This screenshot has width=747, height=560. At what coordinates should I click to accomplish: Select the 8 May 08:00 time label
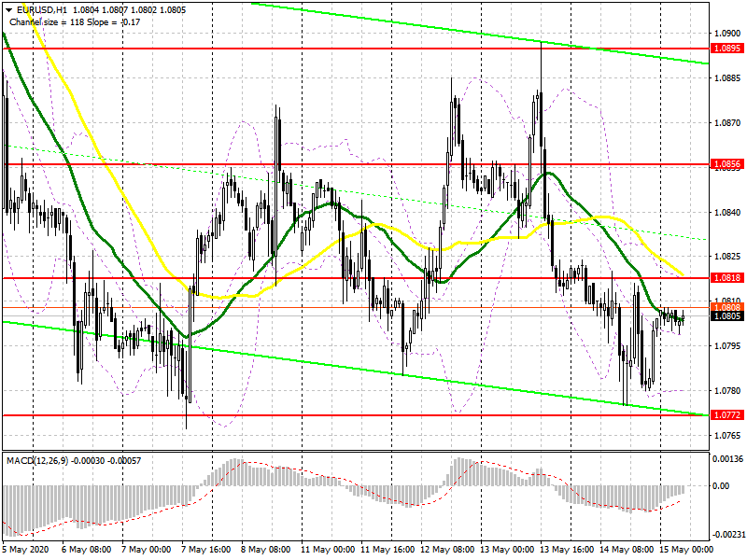(266, 550)
